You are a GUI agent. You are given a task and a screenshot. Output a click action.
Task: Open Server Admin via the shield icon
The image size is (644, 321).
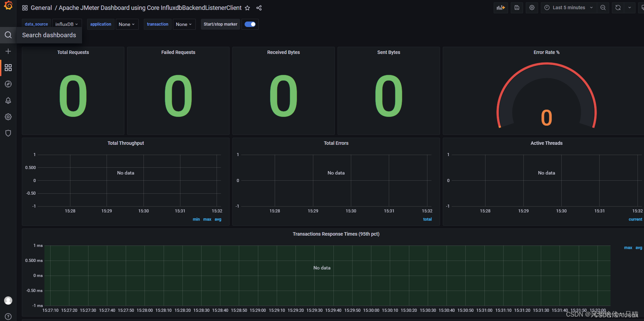tap(8, 133)
